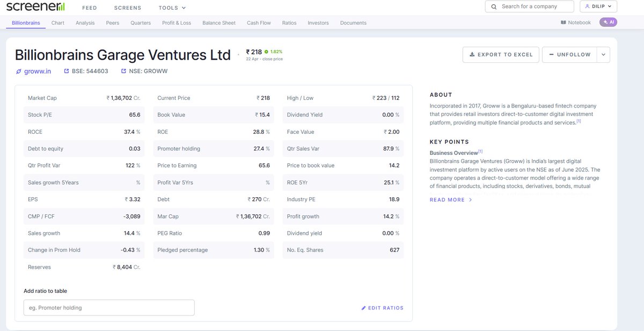This screenshot has height=331, width=644.
Task: Select the Ratios tab
Action: point(289,23)
